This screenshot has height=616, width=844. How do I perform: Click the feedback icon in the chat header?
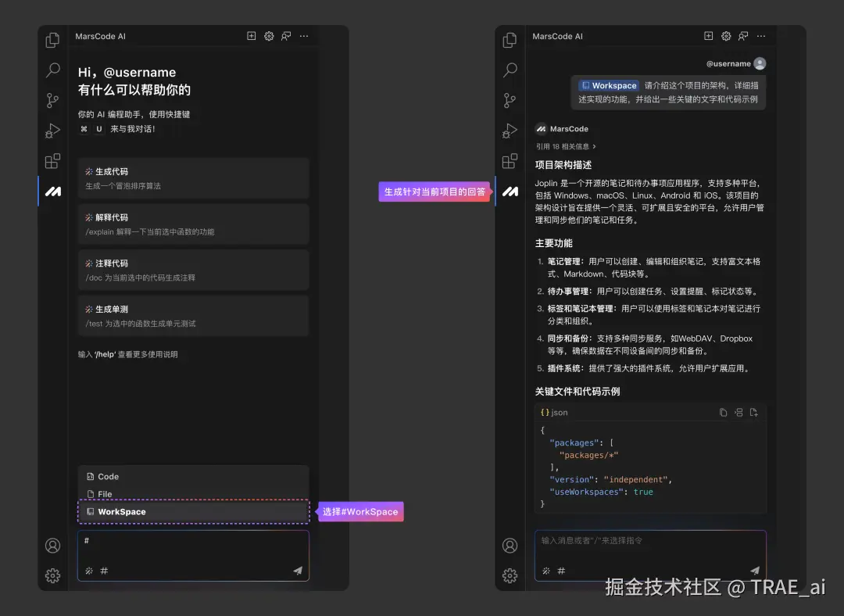[x=286, y=36]
